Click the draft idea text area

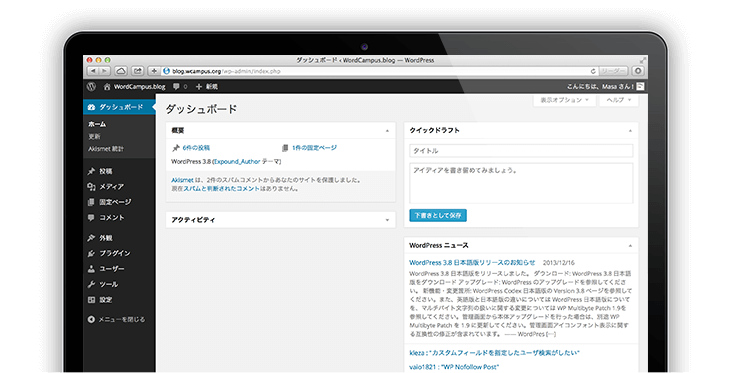[521, 183]
